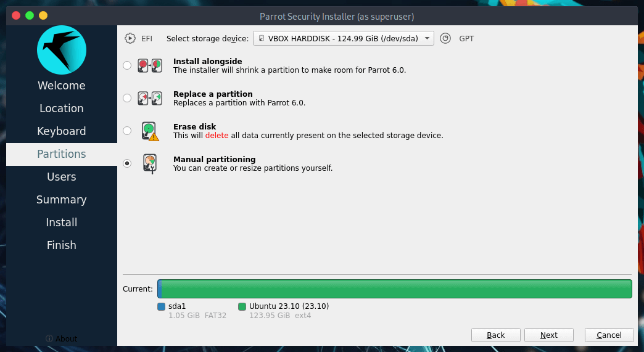Click the Replace a partition icon

[x=149, y=98]
